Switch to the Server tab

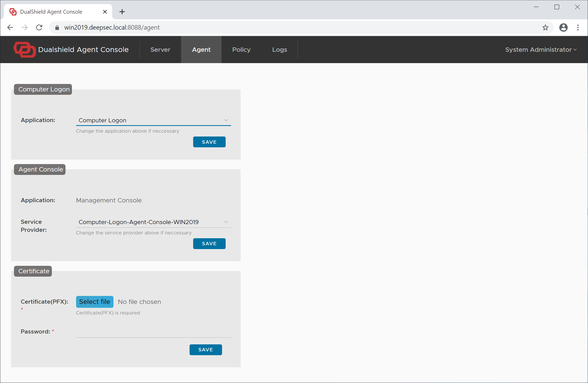(160, 49)
